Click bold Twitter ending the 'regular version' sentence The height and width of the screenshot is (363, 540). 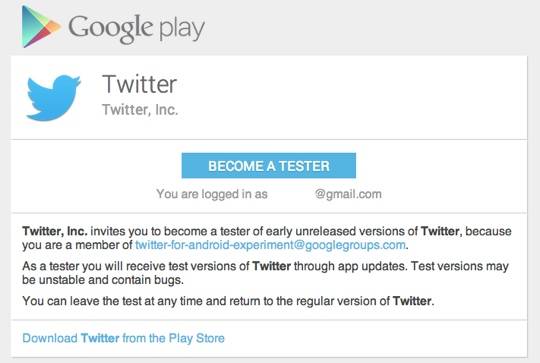[412, 301]
